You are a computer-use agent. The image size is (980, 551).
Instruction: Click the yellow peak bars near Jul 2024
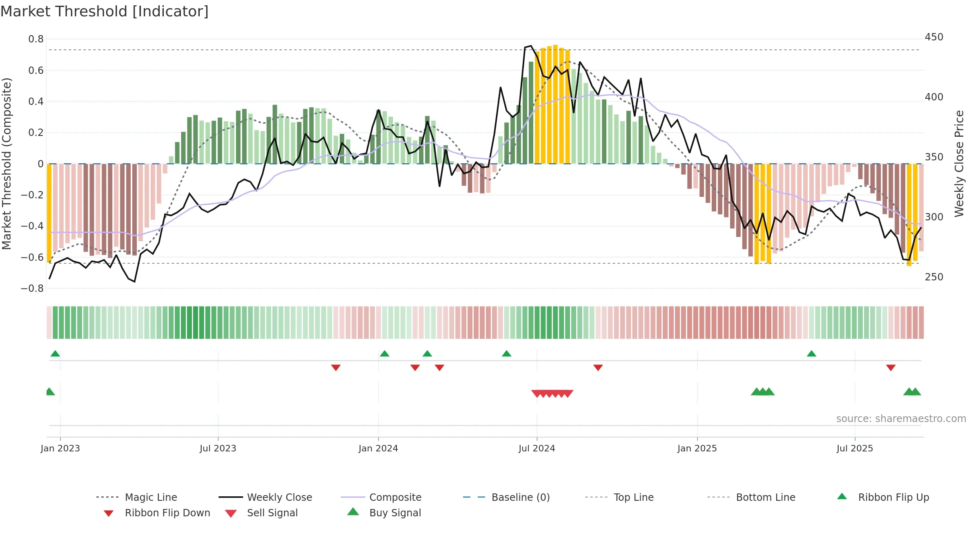tap(552, 104)
